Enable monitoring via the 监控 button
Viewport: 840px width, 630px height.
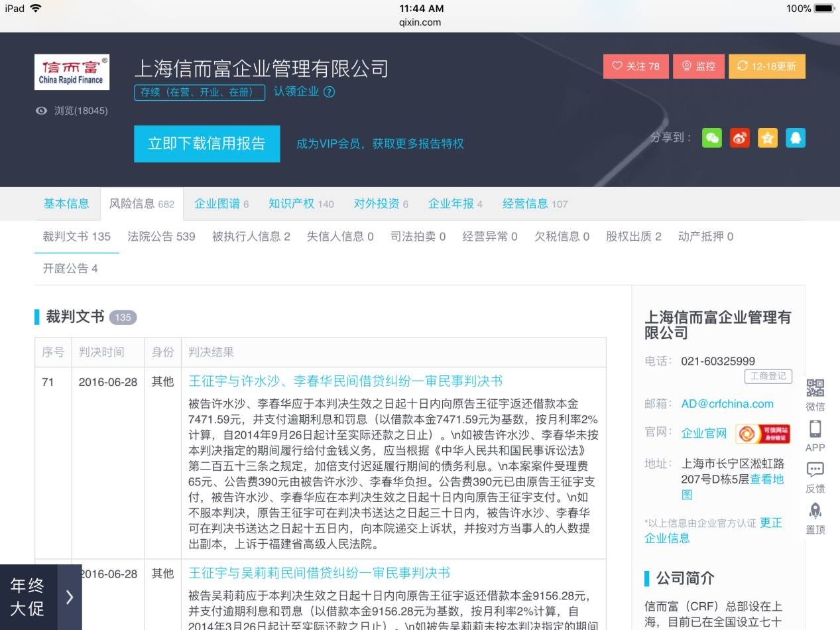698,66
